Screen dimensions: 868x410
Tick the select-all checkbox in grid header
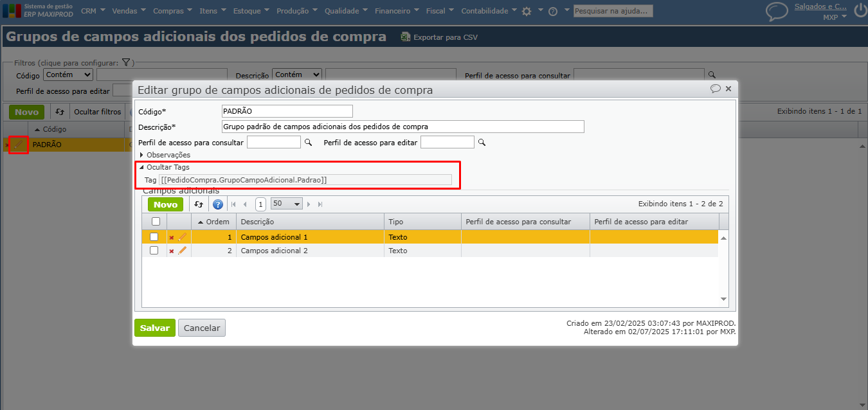[156, 222]
